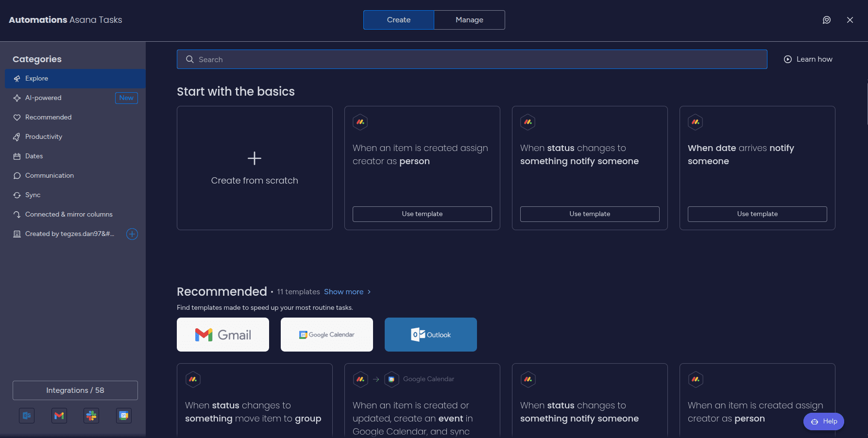Open the Communication category
The width and height of the screenshot is (868, 438).
pos(50,175)
